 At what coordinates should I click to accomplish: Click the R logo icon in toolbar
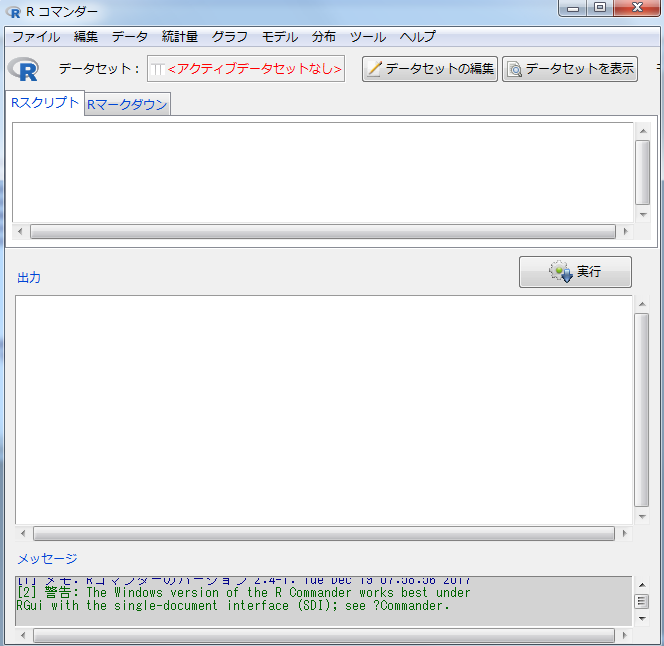tap(24, 69)
